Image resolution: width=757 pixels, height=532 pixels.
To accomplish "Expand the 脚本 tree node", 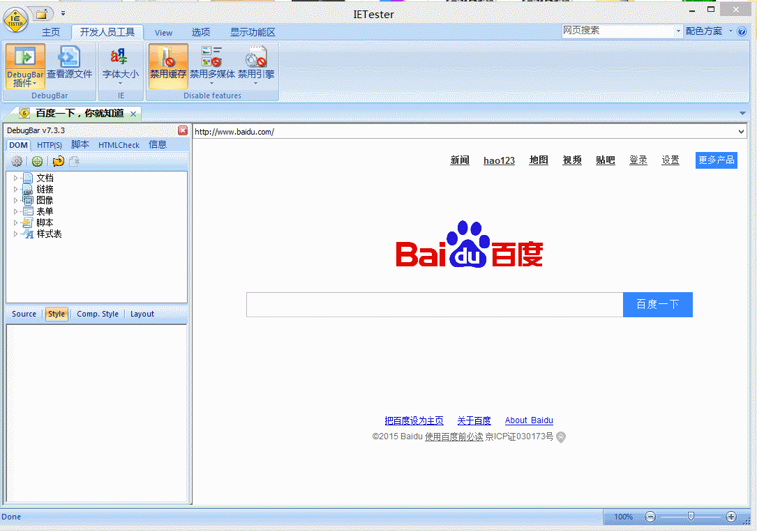I will [15, 223].
